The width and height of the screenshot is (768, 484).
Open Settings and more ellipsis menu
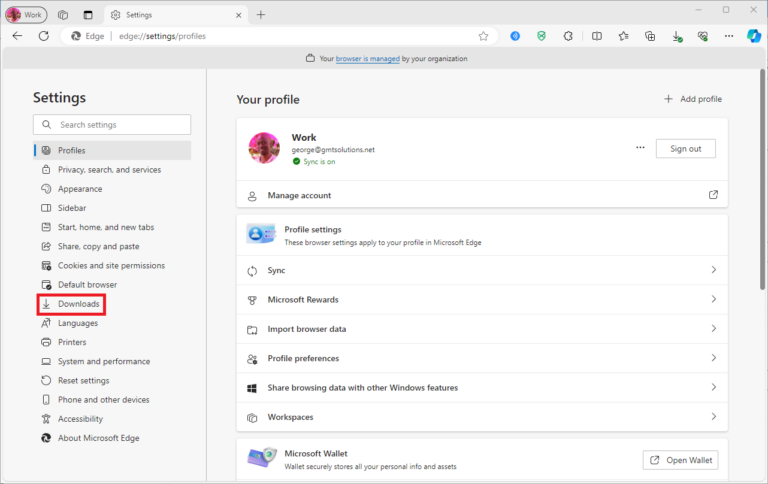(x=729, y=36)
